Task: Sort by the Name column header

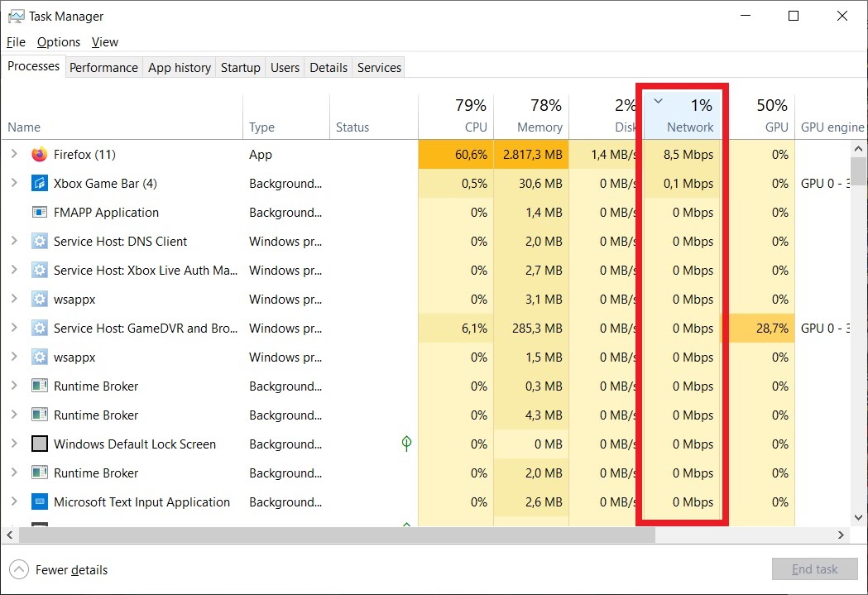Action: click(x=122, y=116)
